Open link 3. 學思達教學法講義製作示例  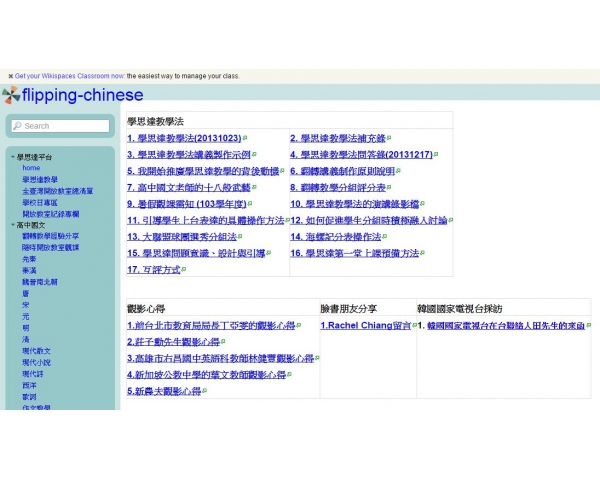coord(189,155)
